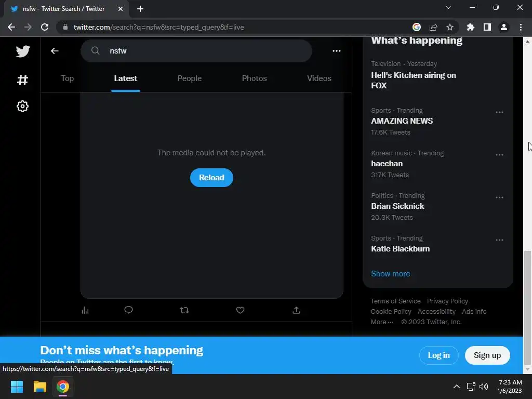Open the AMAZING NEWS trend
The image size is (532, 399).
pos(437,122)
